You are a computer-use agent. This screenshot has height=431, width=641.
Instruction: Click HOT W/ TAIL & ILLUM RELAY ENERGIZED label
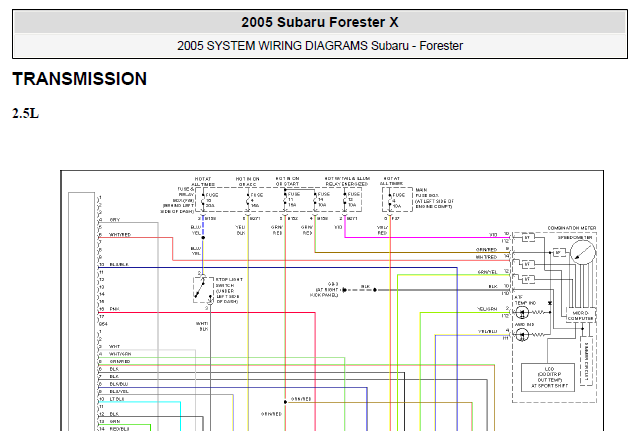tap(347, 181)
